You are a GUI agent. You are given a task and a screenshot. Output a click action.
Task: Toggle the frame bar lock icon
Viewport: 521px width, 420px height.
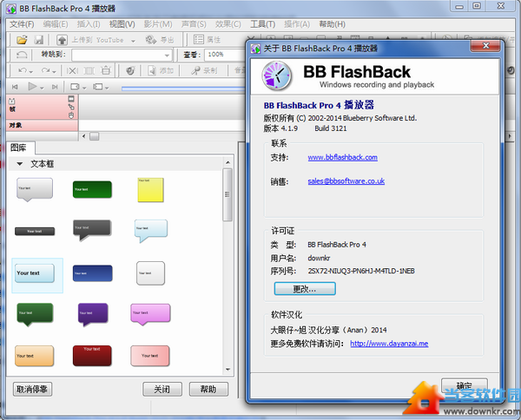point(12,101)
